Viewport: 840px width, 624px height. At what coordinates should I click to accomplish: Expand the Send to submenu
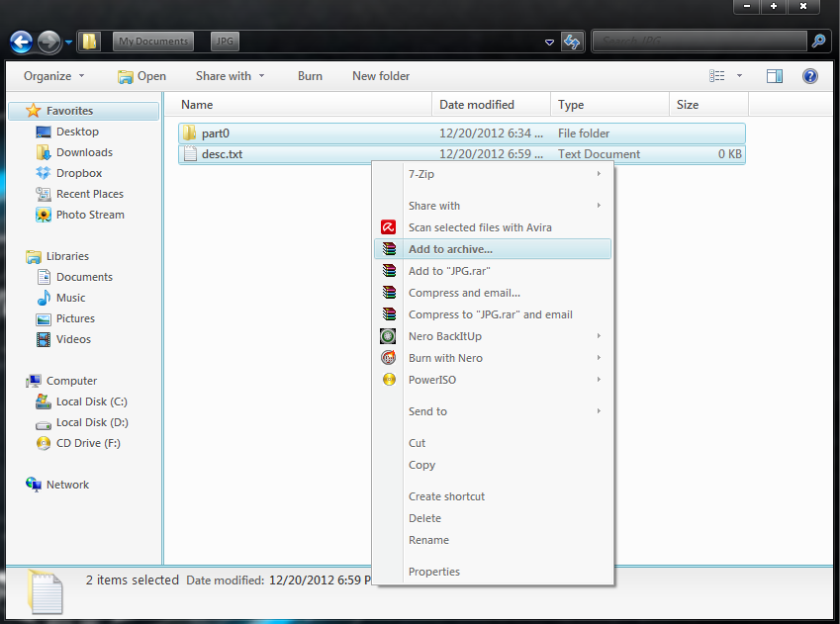click(x=505, y=411)
